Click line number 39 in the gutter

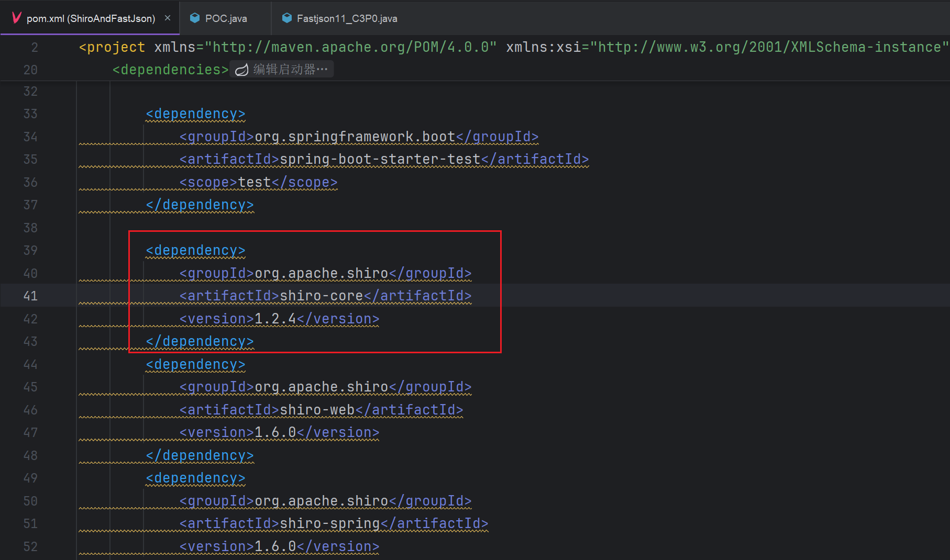30,251
